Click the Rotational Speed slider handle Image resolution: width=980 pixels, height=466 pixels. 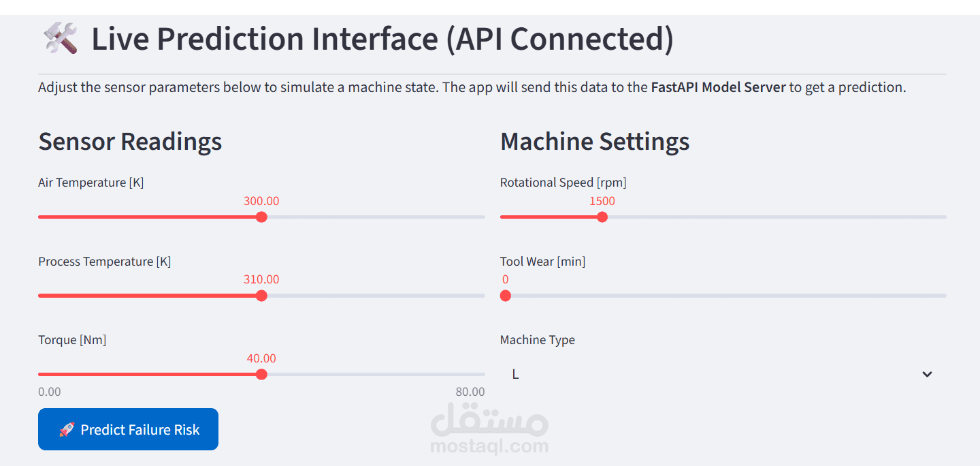(602, 217)
